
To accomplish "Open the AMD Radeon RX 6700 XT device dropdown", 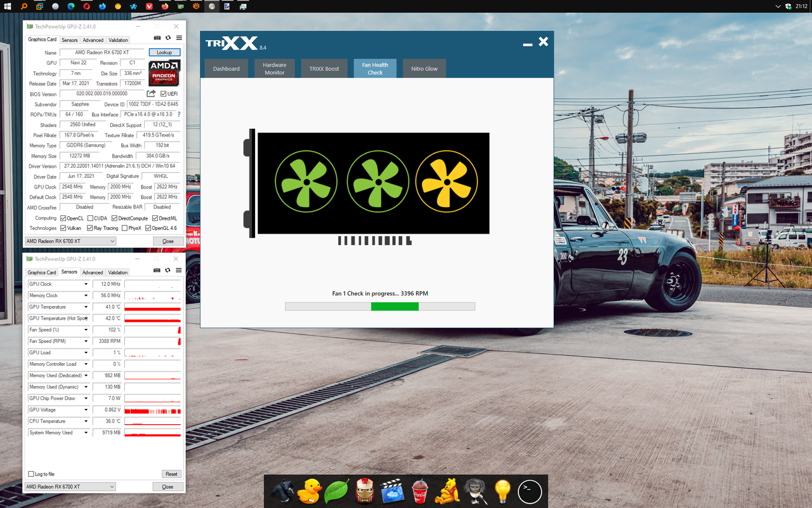I will pyautogui.click(x=69, y=241).
